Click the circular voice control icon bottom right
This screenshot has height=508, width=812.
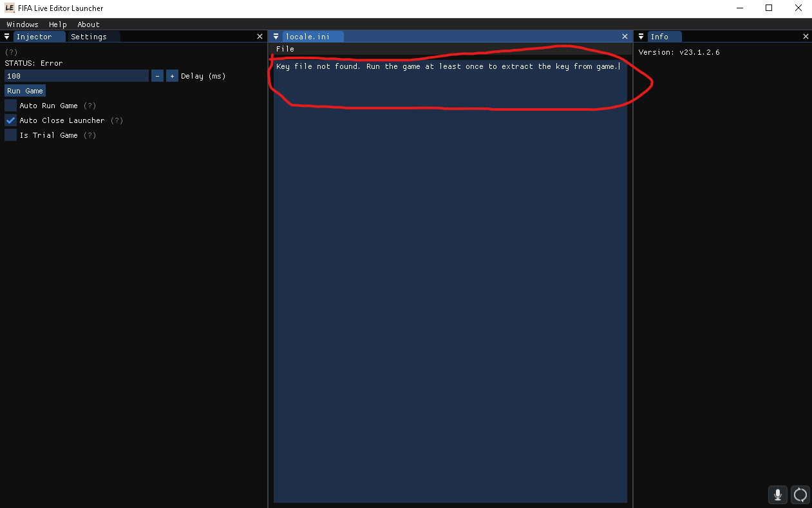coord(800,494)
